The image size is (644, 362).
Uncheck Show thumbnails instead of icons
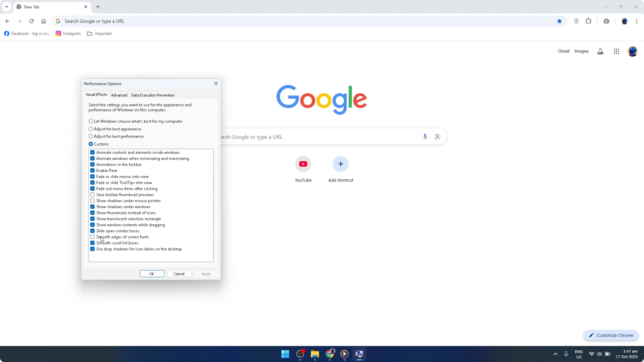pyautogui.click(x=93, y=213)
